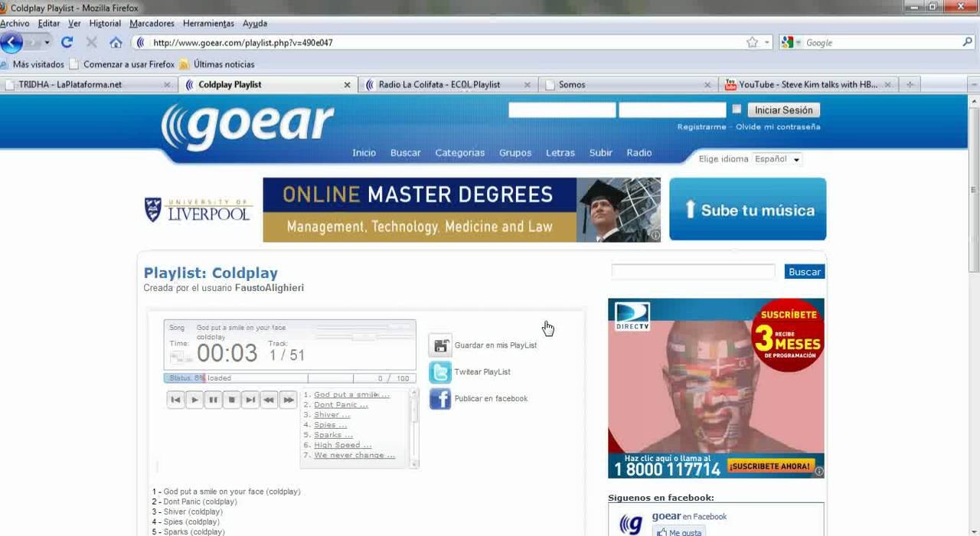The height and width of the screenshot is (536, 980).
Task: Switch to Radio La Colifata tab
Action: coord(448,85)
